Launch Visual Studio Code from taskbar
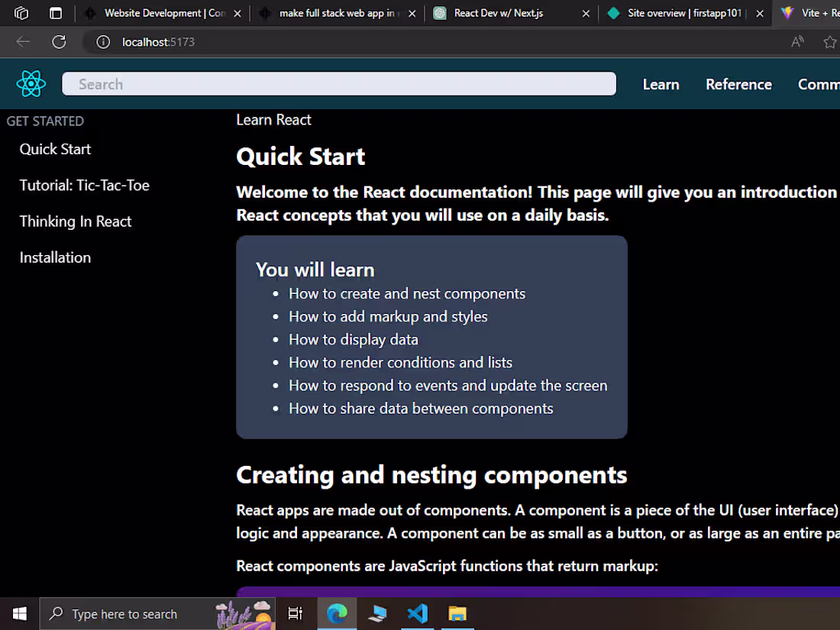Image resolution: width=840 pixels, height=630 pixels. (x=417, y=613)
